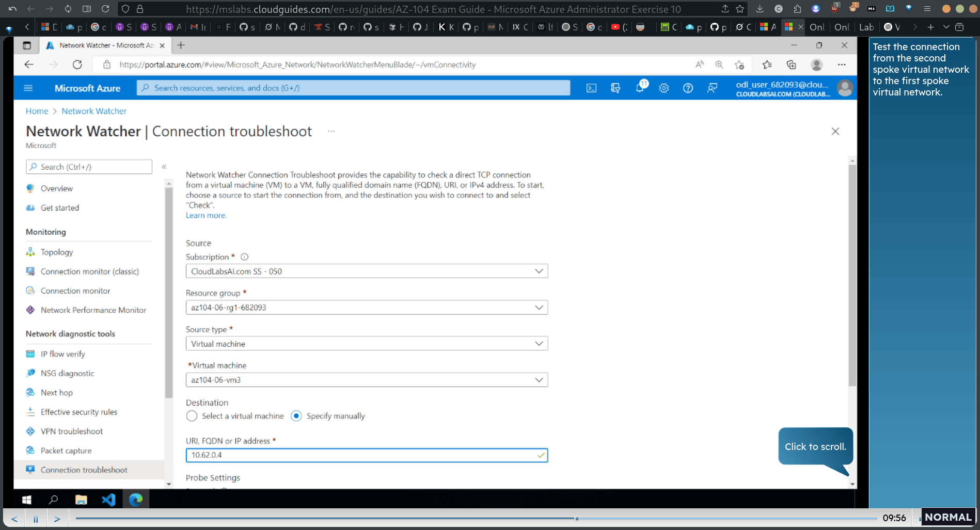Open Effective security rules
The width and height of the screenshot is (980, 530).
pos(79,412)
